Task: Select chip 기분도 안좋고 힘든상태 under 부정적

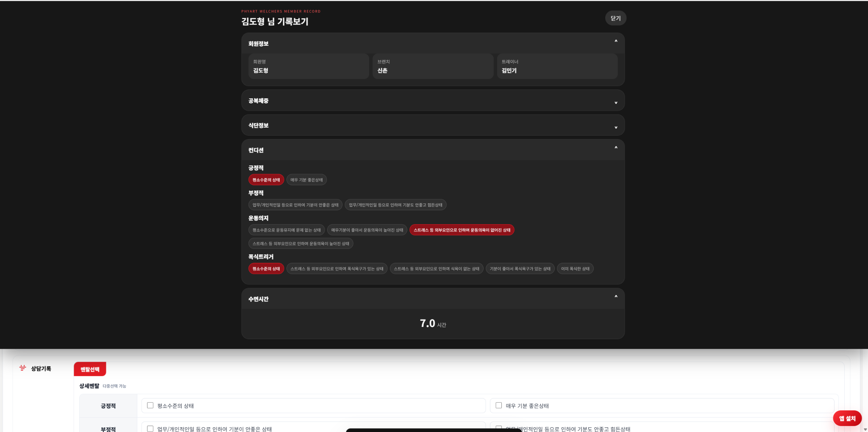Action: (395, 205)
